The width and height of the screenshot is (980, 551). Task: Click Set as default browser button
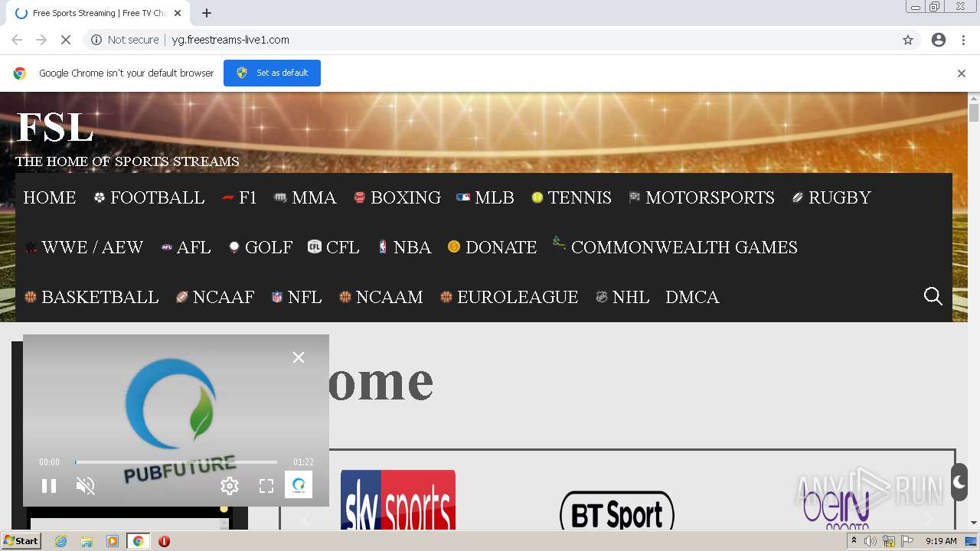pos(272,73)
